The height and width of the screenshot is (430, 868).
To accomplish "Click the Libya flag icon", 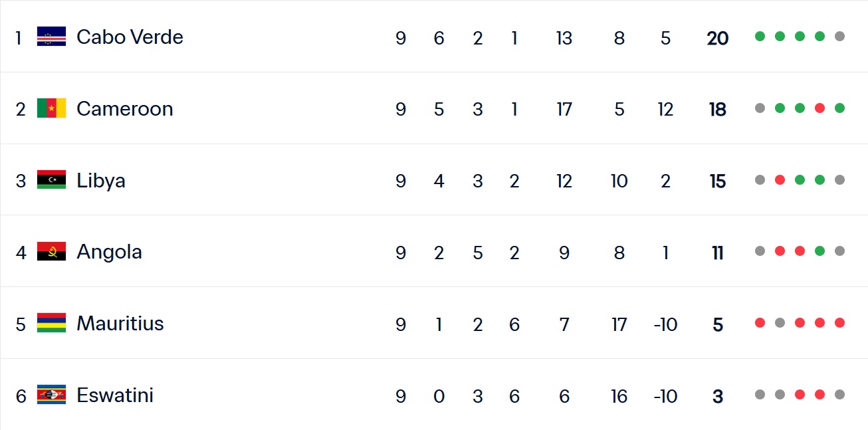I will [x=51, y=180].
